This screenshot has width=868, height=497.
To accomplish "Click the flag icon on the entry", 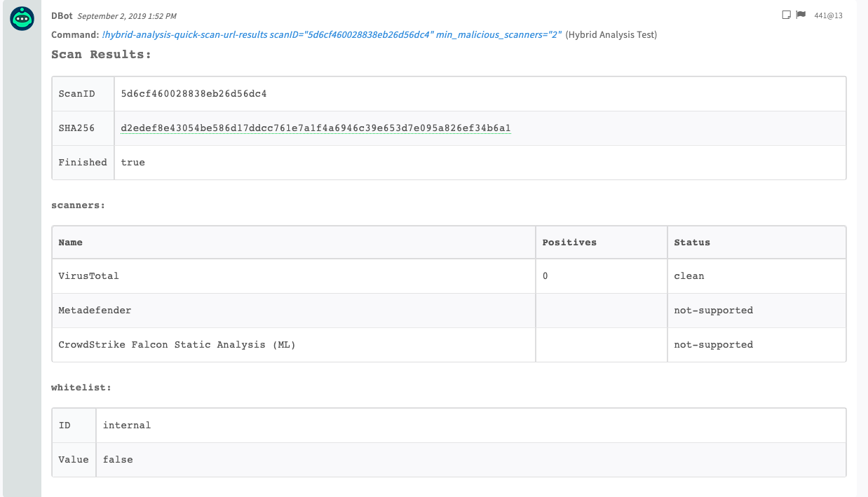I will point(801,15).
